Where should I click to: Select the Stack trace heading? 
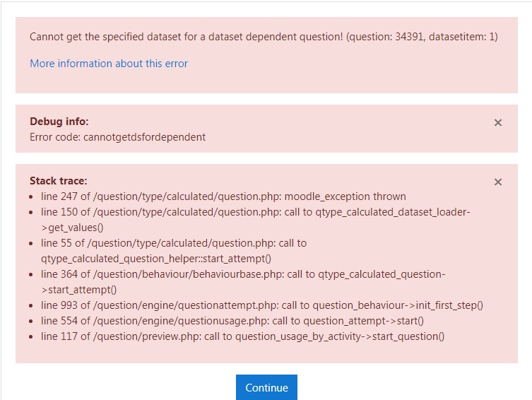pos(59,181)
